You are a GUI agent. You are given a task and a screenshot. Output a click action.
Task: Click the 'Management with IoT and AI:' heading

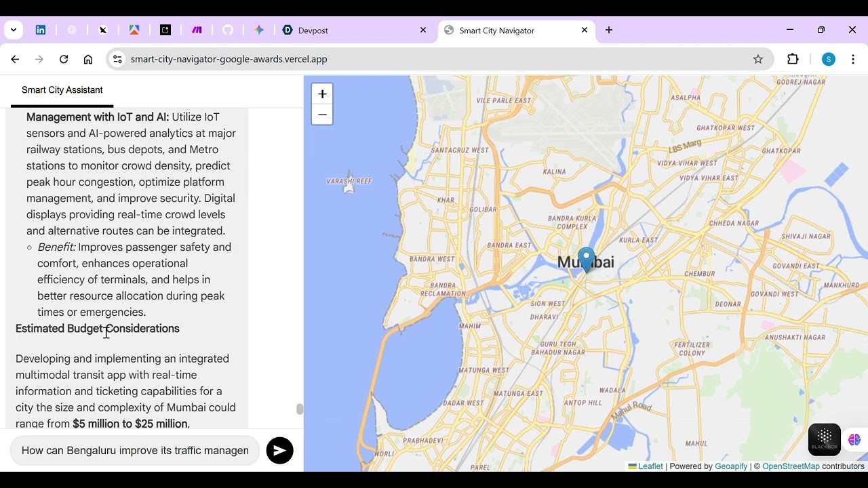tap(98, 117)
